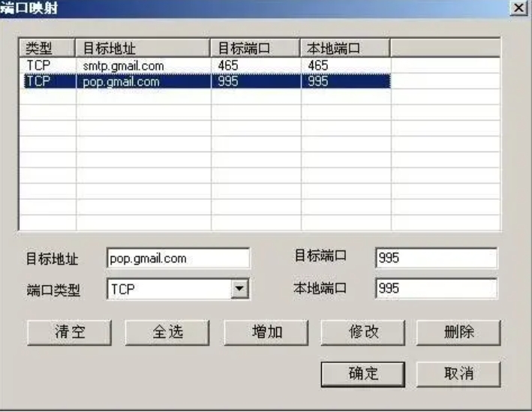Close the 端口映射 dialog window
Screen dimensions: 532x412
(x=518, y=8)
